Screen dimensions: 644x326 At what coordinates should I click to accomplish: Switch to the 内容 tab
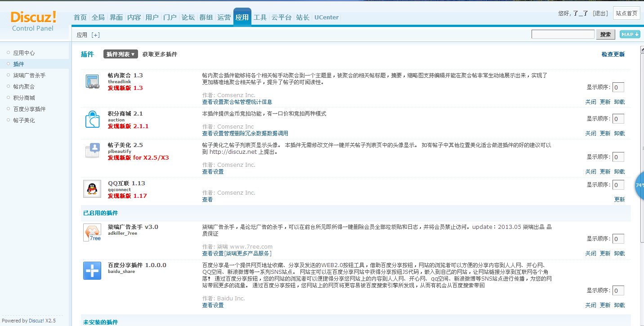(x=134, y=18)
